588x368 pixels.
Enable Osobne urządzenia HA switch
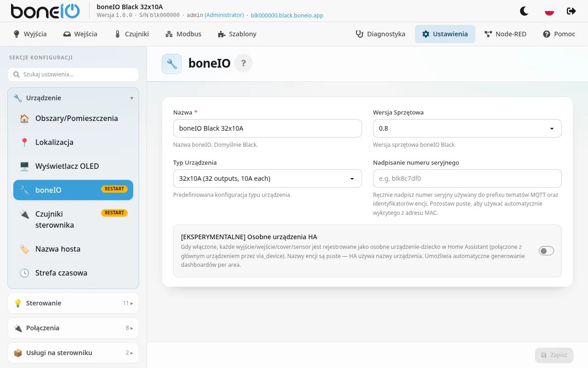point(546,251)
